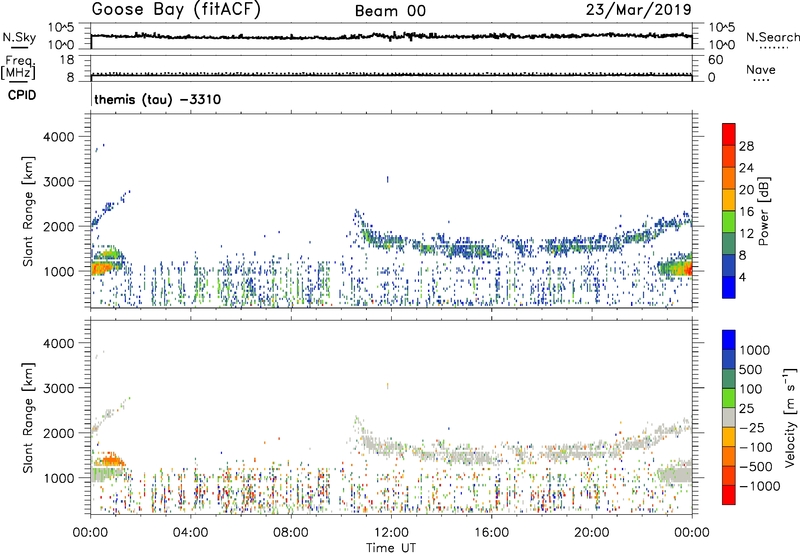Pick the blue top segment of Velocity colorbar
Screen dimensions: 800x554
(x=729, y=340)
